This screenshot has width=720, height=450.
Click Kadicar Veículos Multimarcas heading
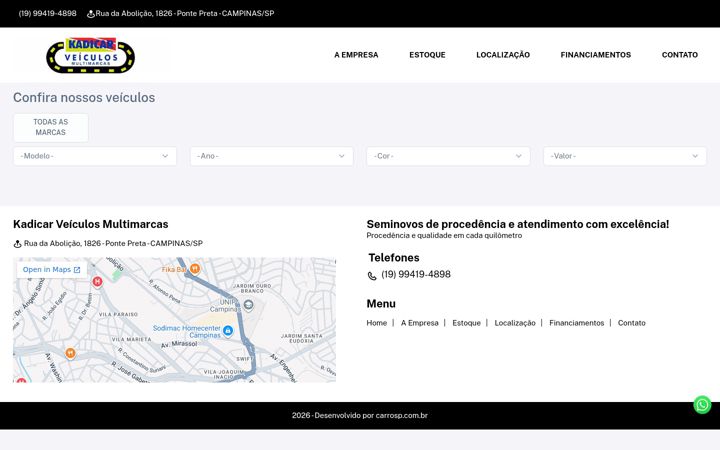click(x=90, y=224)
